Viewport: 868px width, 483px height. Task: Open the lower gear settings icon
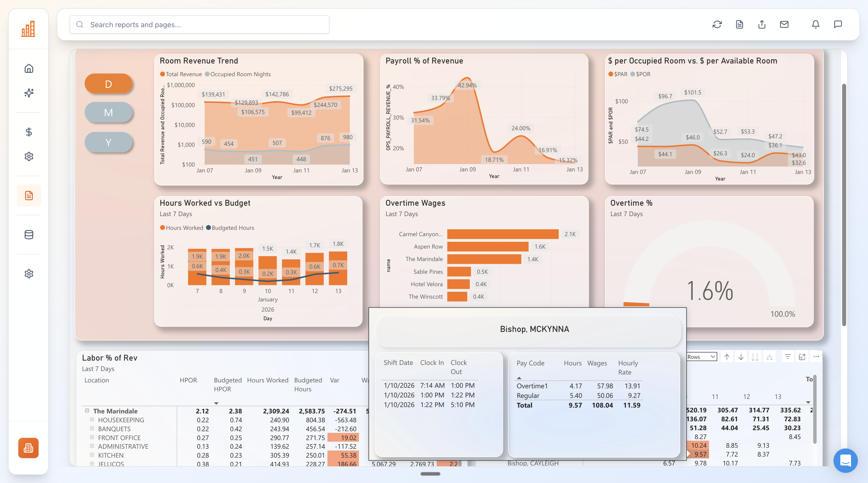[x=29, y=274]
